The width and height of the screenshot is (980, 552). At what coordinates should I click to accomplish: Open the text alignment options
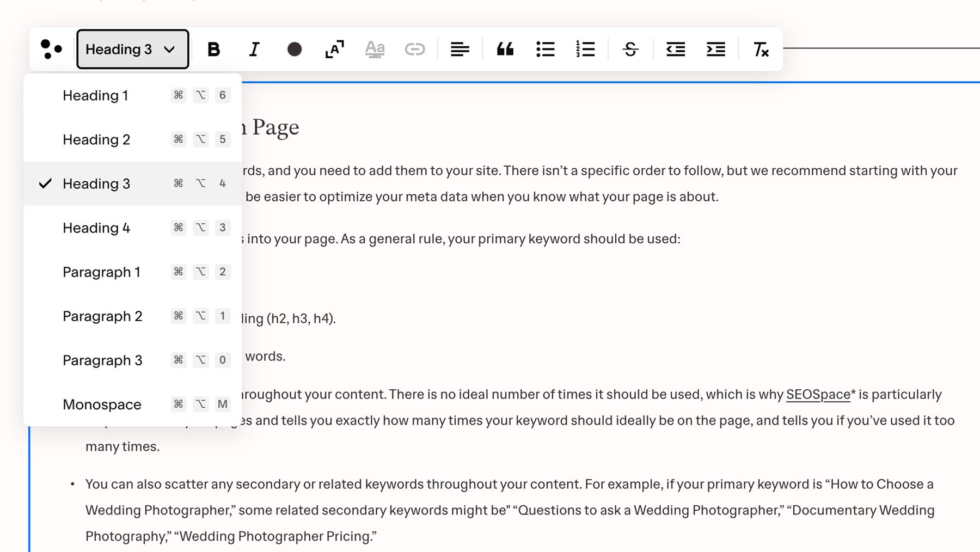pos(460,50)
